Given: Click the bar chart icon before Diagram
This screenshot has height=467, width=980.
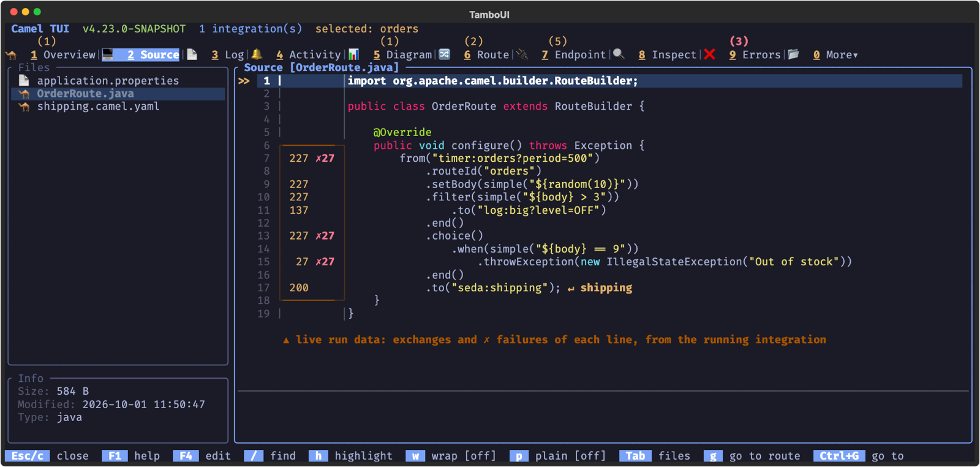Looking at the screenshot, I should point(353,55).
